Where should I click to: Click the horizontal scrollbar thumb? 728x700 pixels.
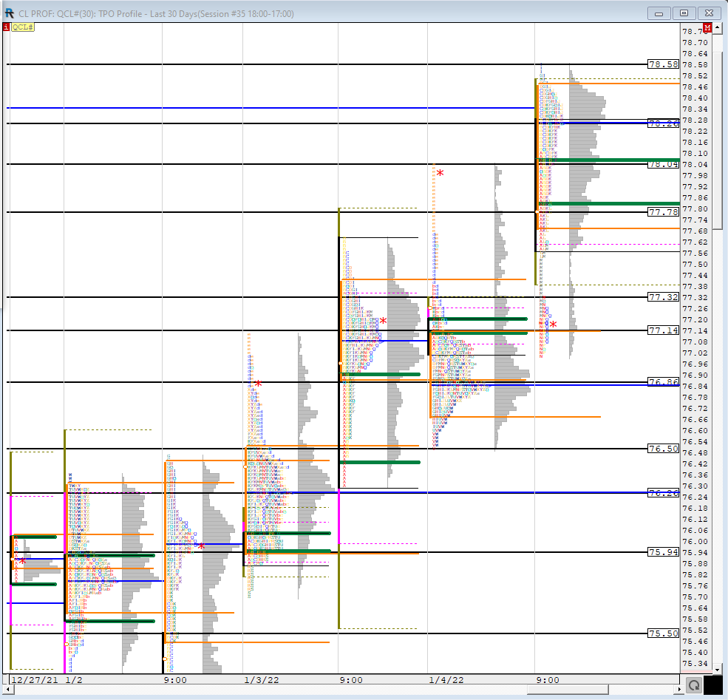568,690
